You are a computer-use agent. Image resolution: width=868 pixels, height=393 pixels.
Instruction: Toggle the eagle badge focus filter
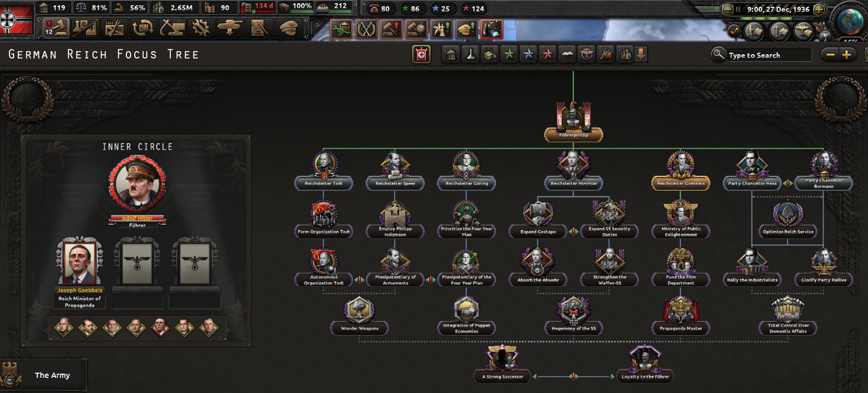click(587, 54)
